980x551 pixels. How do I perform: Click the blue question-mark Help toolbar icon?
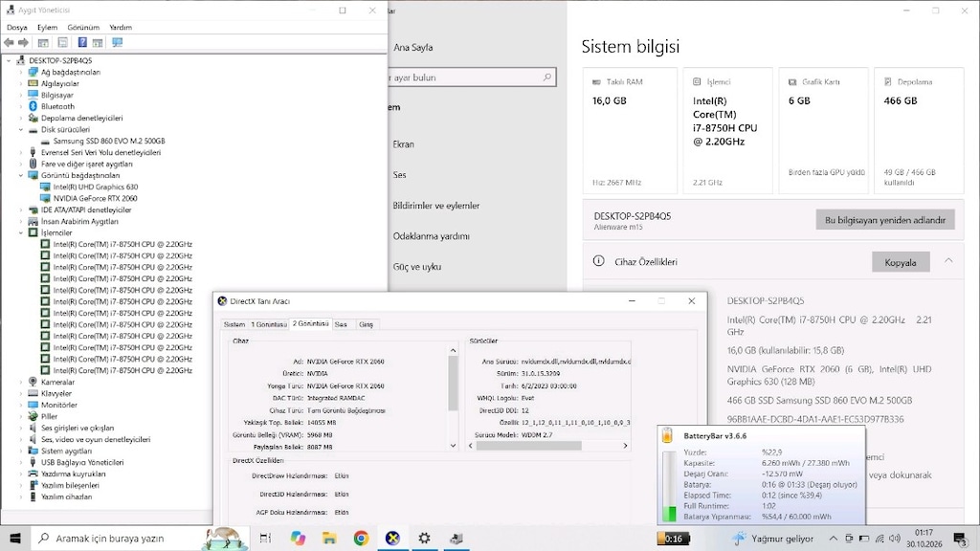pyautogui.click(x=82, y=42)
